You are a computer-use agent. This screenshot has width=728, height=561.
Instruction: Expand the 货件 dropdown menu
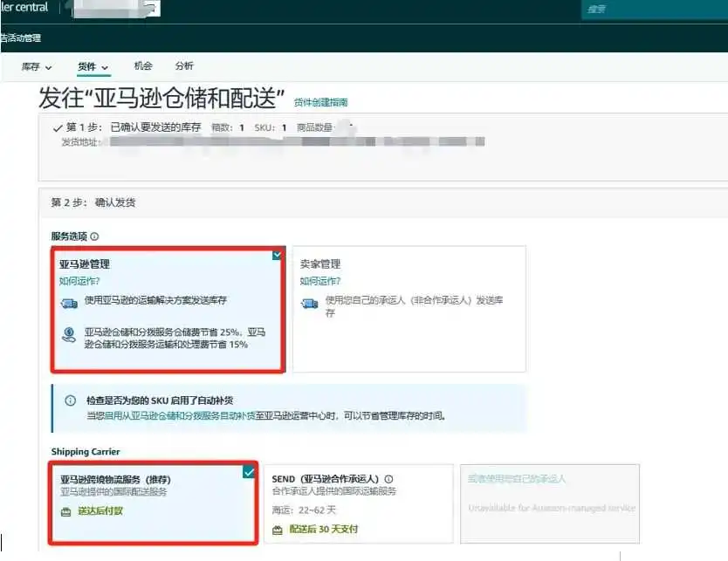(93, 67)
